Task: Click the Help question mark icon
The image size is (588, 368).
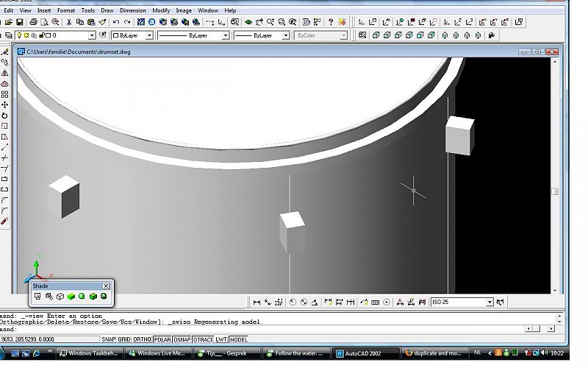Action: (x=331, y=22)
